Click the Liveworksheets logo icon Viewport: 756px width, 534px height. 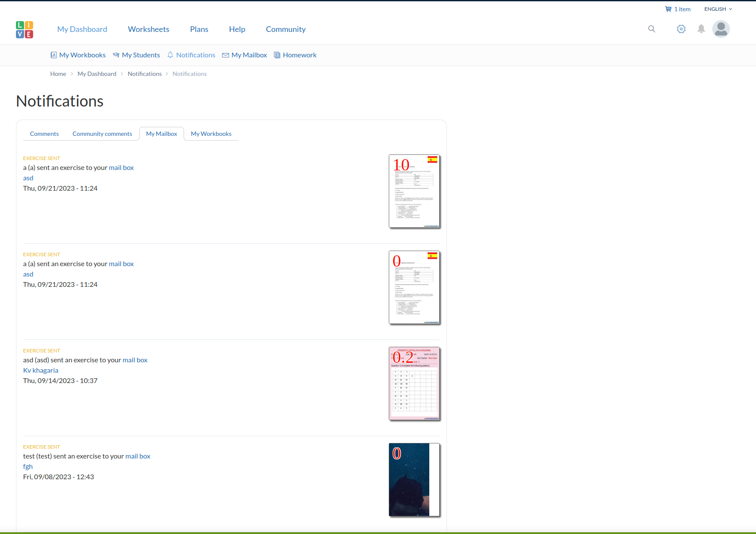(x=25, y=29)
